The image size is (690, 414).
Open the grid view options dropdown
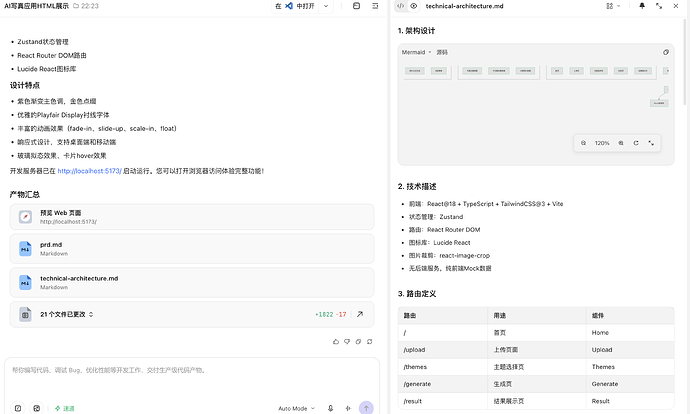[x=613, y=6]
